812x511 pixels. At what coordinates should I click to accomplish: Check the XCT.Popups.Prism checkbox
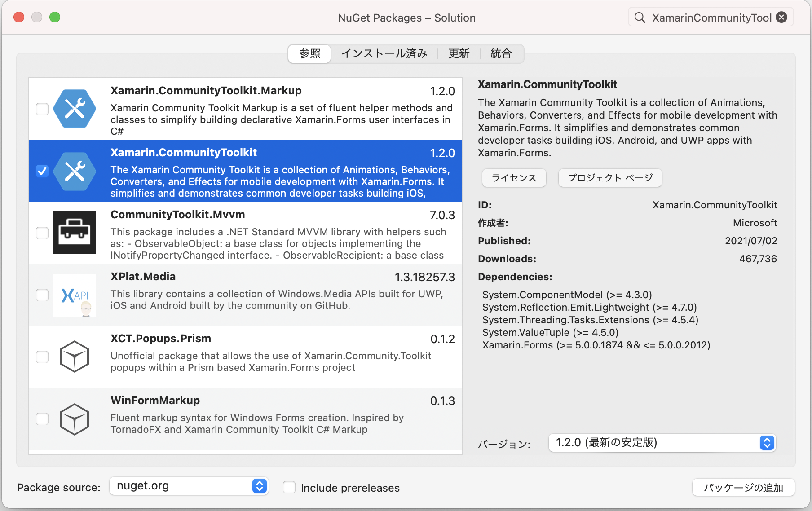[42, 357]
